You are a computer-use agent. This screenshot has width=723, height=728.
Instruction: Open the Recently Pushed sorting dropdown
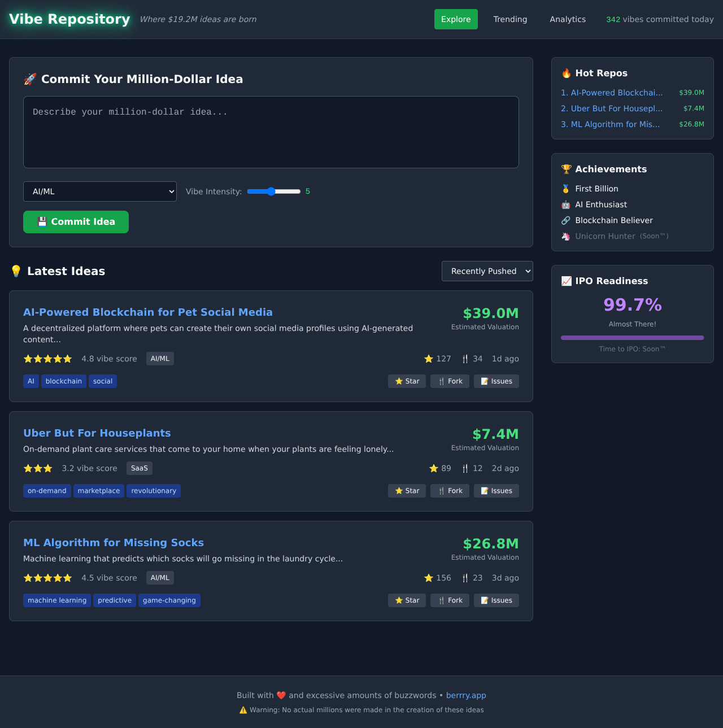[487, 271]
